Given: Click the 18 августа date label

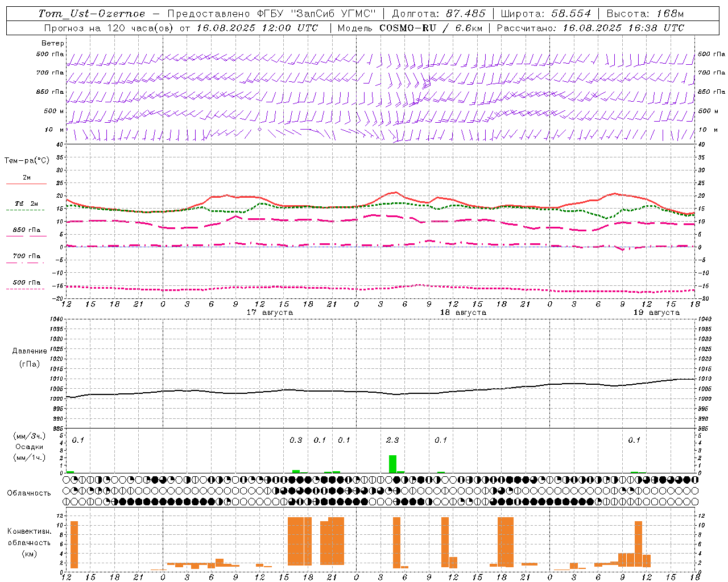Looking at the screenshot, I should 463,313.
